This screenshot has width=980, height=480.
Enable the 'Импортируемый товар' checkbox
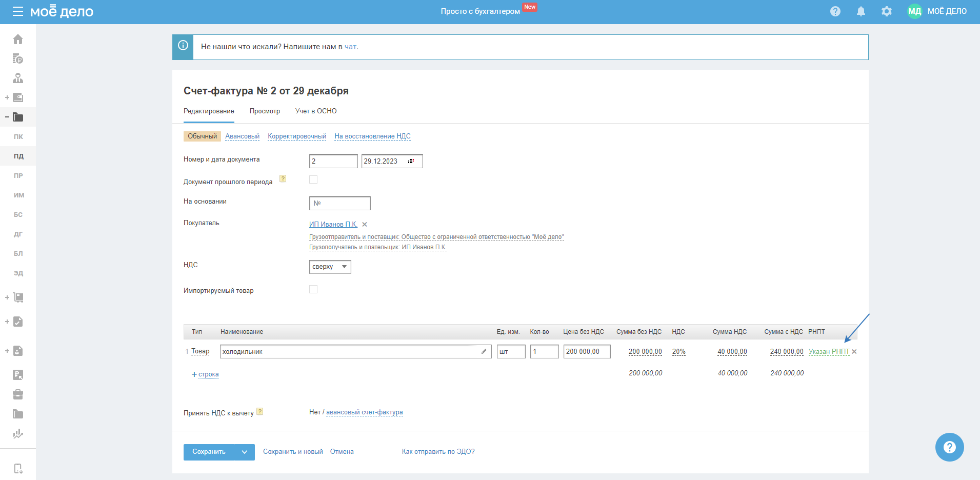[x=313, y=289]
